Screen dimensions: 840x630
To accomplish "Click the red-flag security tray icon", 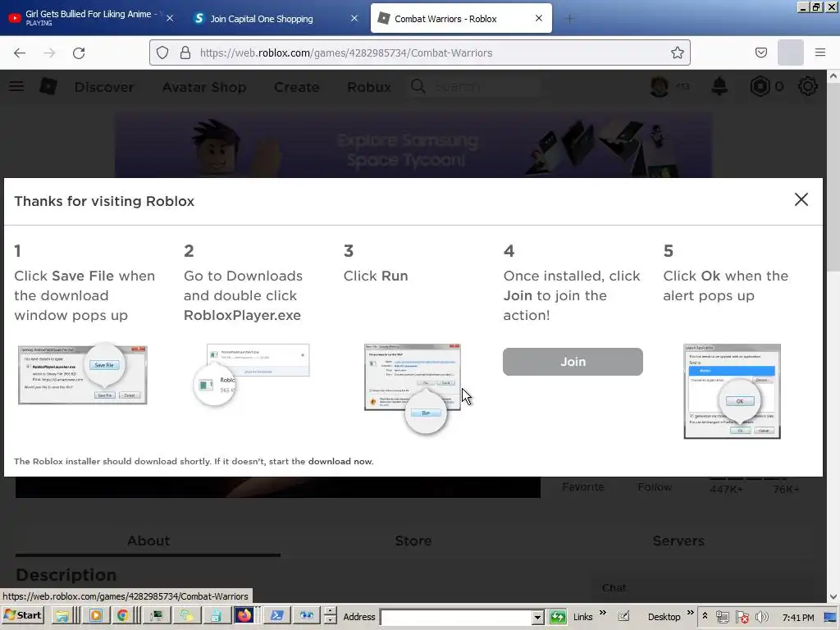I will 742,617.
